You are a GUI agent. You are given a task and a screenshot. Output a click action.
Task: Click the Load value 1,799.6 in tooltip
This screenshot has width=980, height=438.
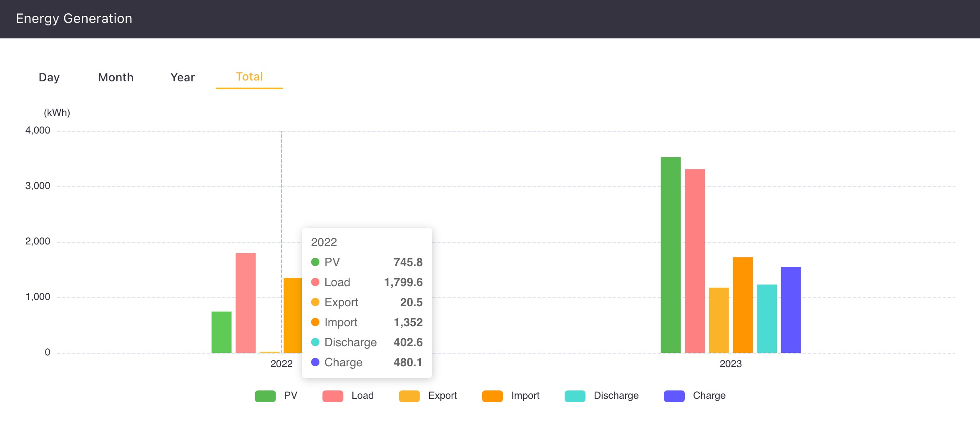[403, 282]
